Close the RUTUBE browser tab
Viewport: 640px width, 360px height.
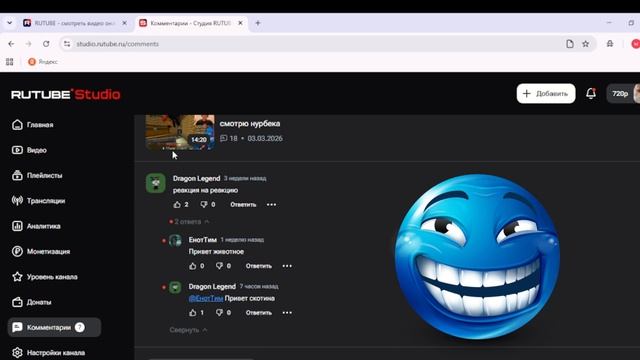point(124,23)
